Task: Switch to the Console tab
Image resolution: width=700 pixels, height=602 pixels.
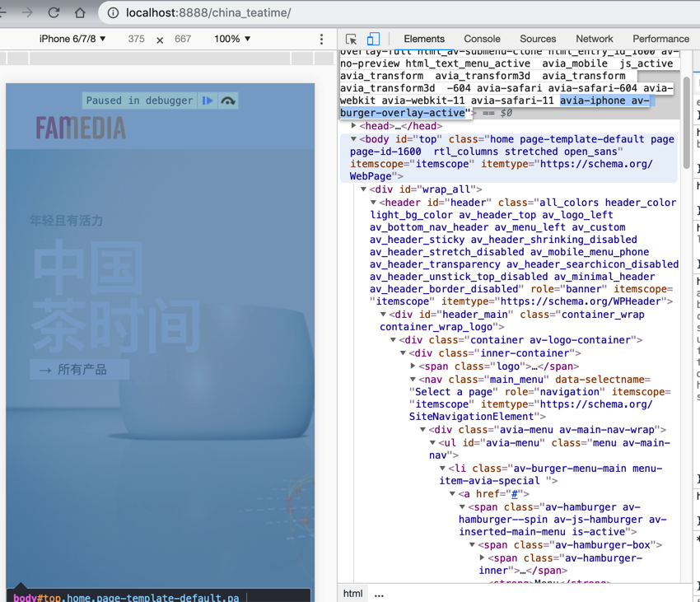Action: click(x=482, y=39)
